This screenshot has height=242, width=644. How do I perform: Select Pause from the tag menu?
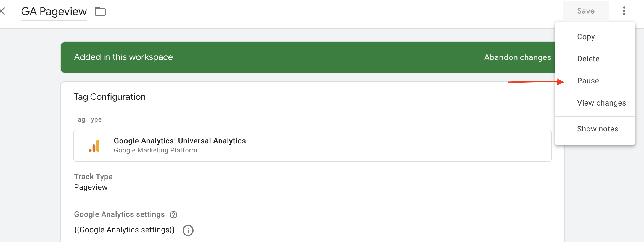588,81
